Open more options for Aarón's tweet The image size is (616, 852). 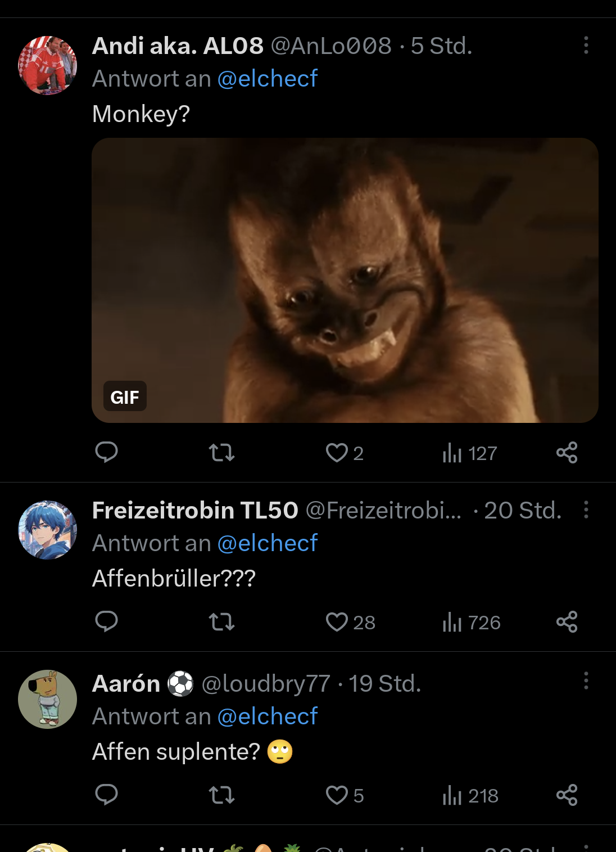click(x=586, y=681)
